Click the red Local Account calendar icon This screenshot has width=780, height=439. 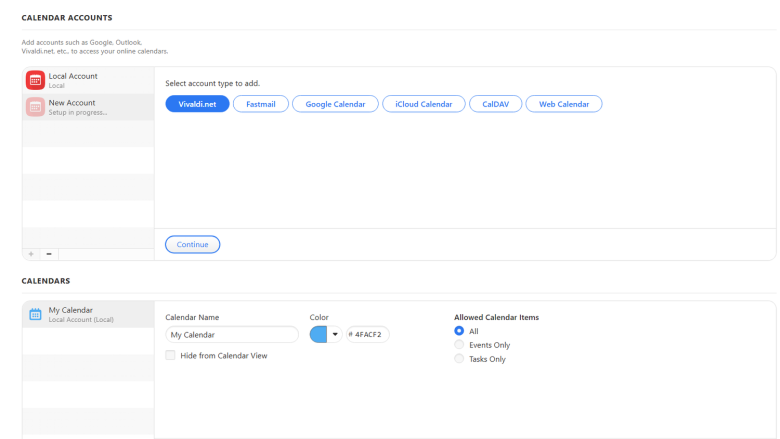coord(35,80)
